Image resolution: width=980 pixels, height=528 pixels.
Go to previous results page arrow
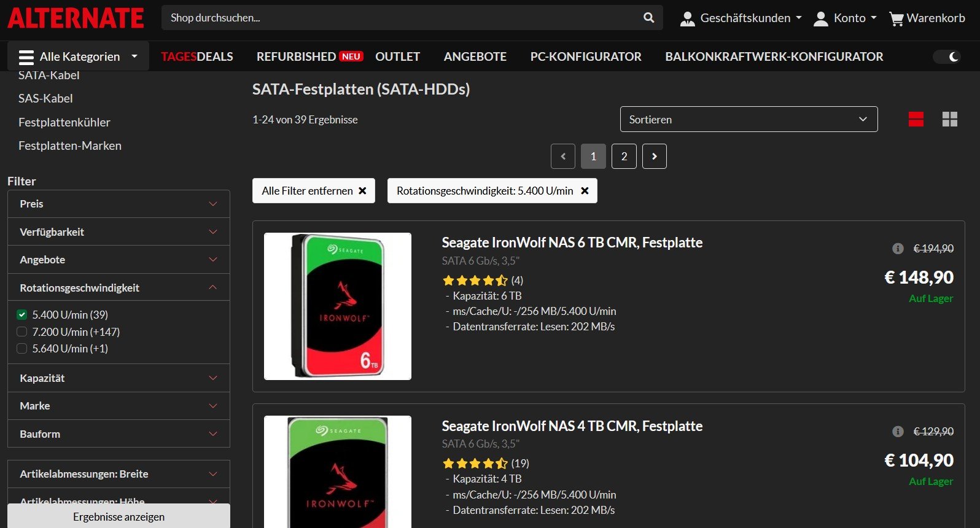[563, 156]
